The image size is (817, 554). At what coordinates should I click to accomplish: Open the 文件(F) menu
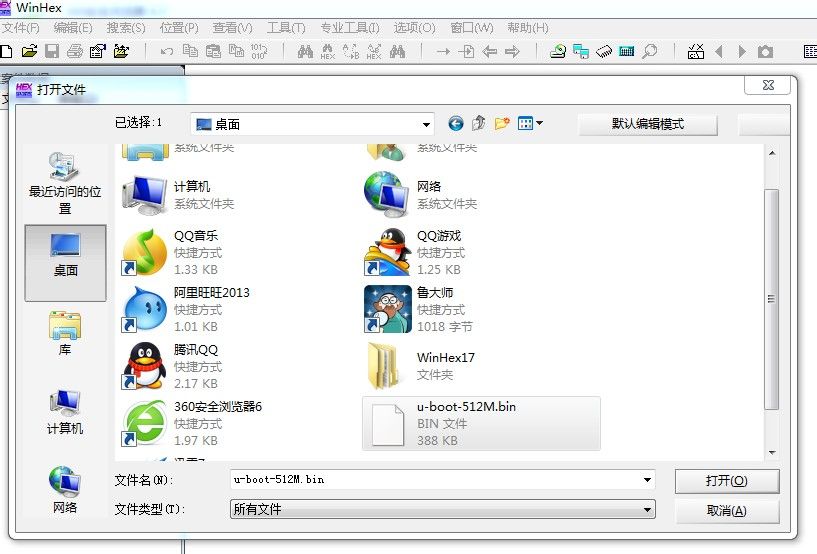click(20, 28)
